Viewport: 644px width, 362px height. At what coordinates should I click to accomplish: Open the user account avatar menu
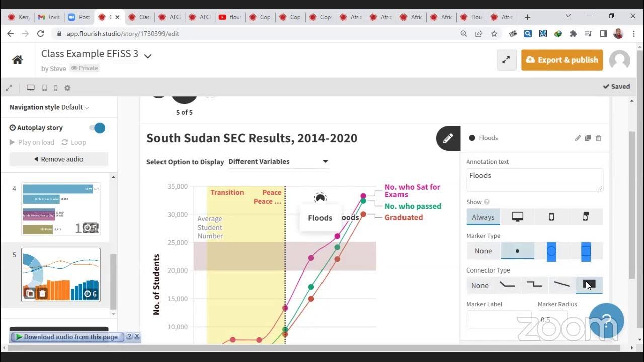(x=619, y=60)
